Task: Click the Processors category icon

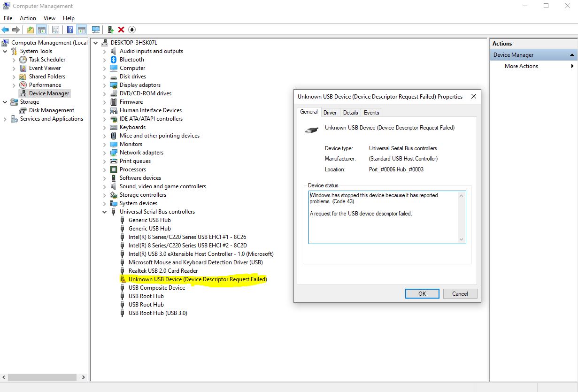Action: coord(113,169)
